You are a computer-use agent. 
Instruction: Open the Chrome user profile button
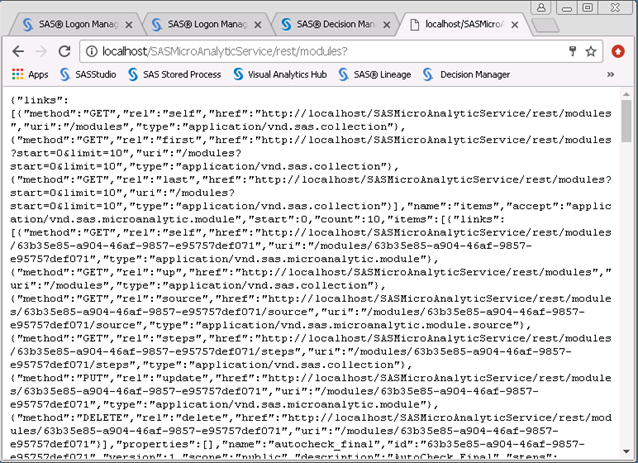[x=541, y=7]
